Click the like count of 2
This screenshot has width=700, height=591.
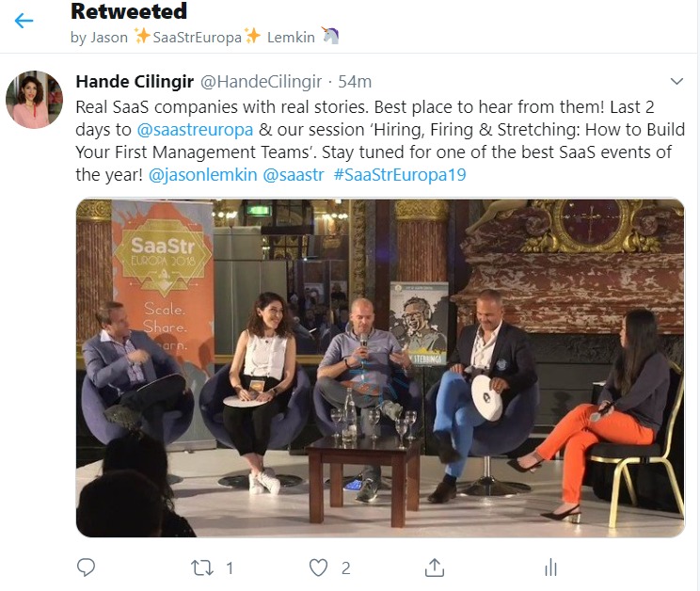click(x=345, y=567)
